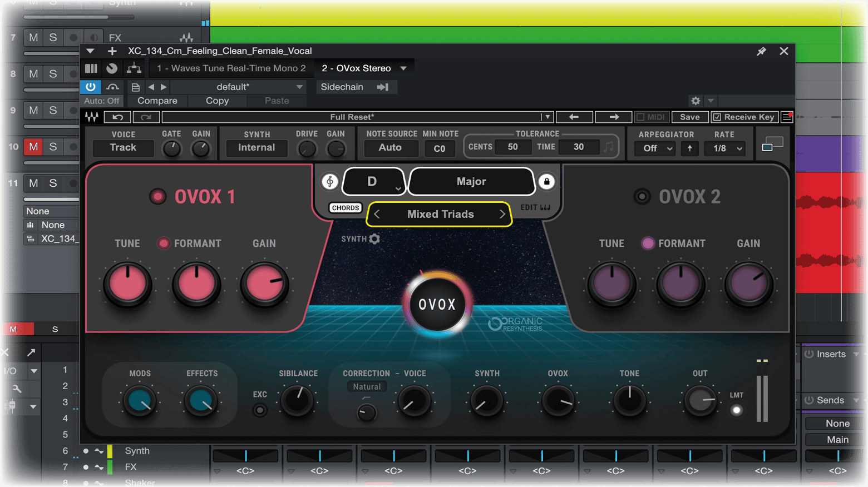Click the Waves logo icon

(x=92, y=117)
